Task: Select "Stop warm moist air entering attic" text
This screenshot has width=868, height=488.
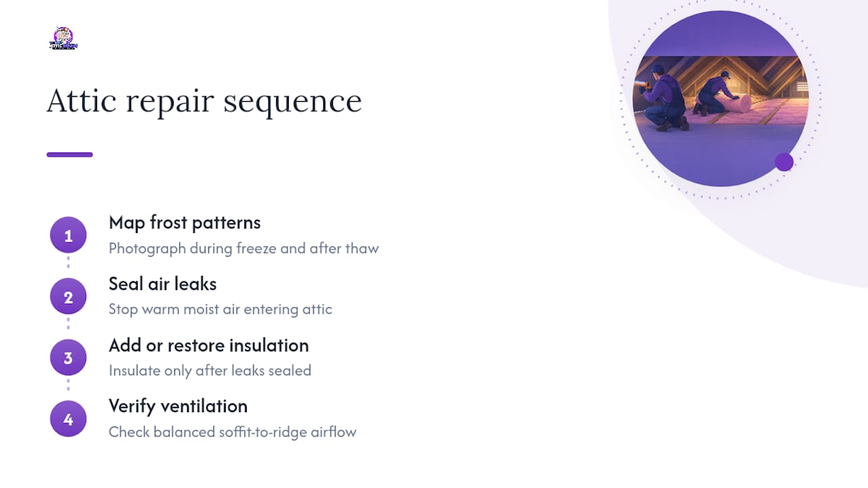Action: coord(220,309)
